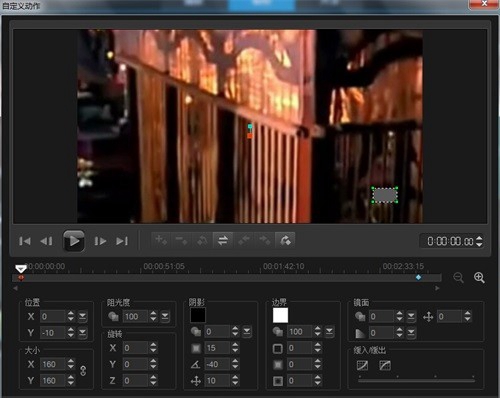
Task: Go to the previous key frame
Action: [x=244, y=240]
